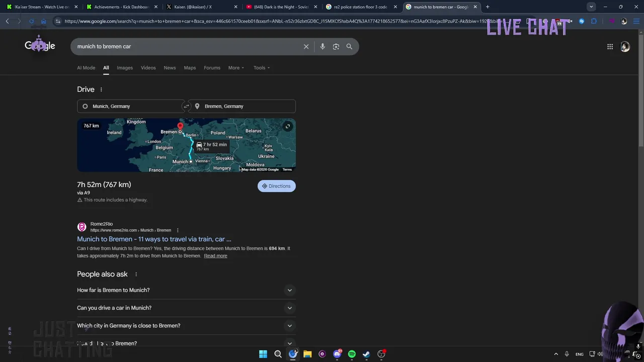The image size is (644, 362).
Task: Swap origin and destination locations
Action: [186, 106]
